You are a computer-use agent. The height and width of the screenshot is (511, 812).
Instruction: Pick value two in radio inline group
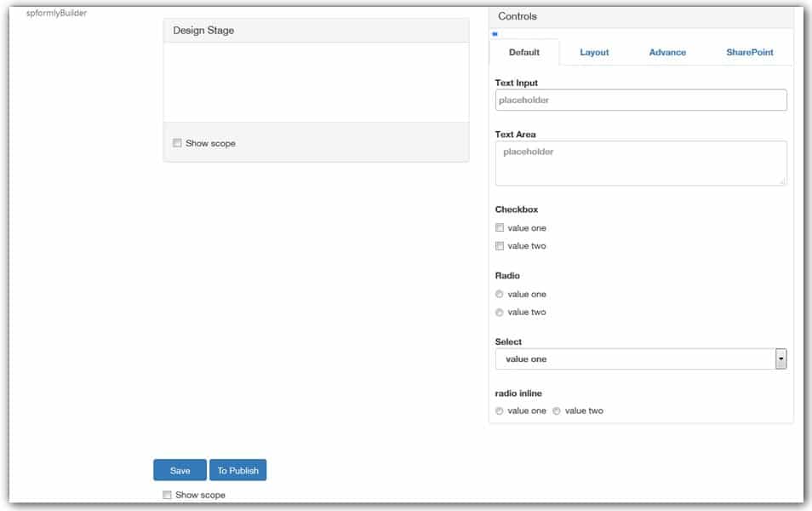pos(558,410)
